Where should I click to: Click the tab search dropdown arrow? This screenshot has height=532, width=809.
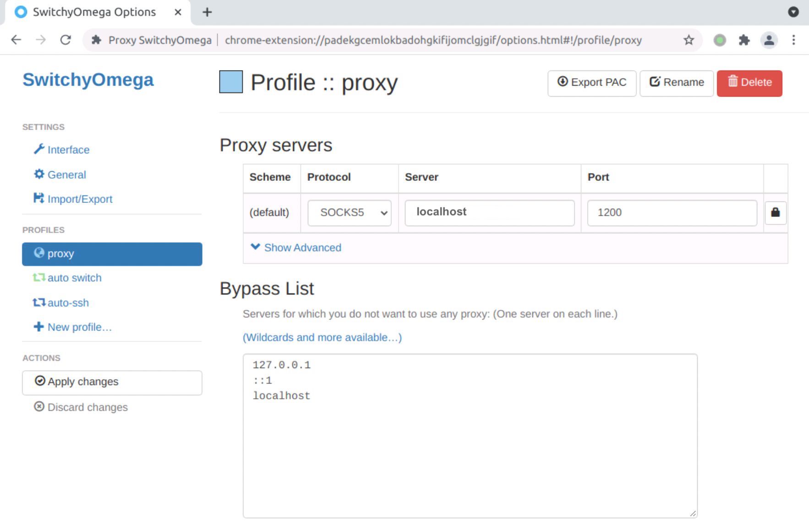point(793,12)
